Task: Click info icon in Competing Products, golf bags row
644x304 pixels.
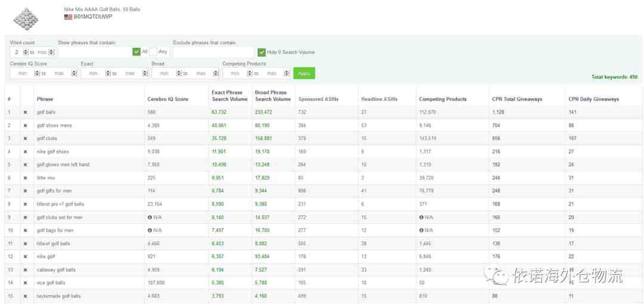Action: [422, 231]
